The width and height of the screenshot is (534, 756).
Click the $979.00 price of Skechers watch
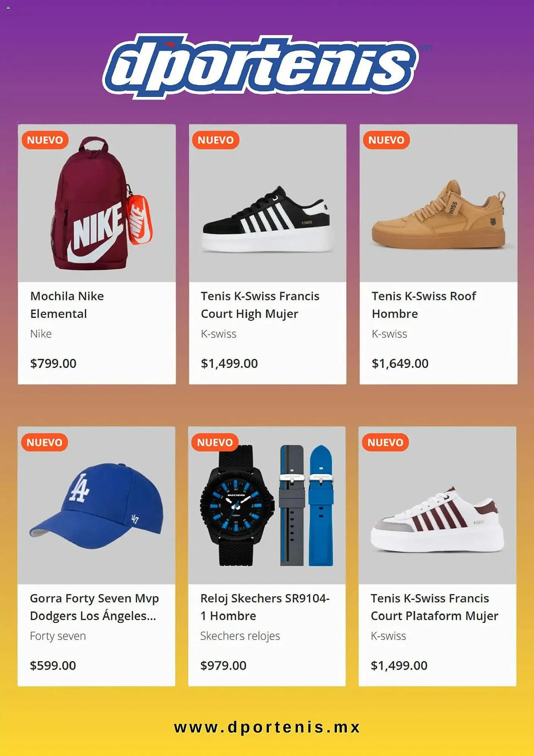223,665
